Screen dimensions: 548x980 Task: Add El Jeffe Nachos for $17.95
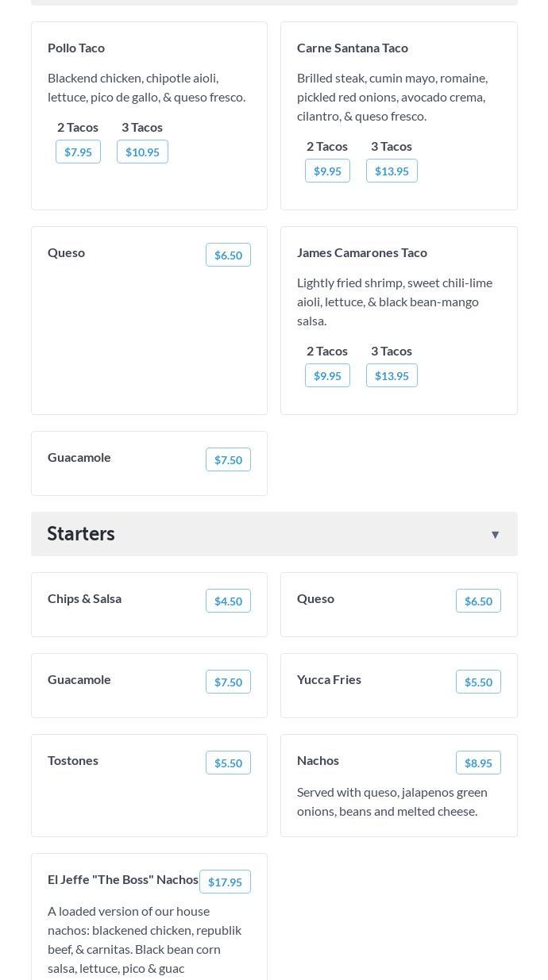pos(225,882)
